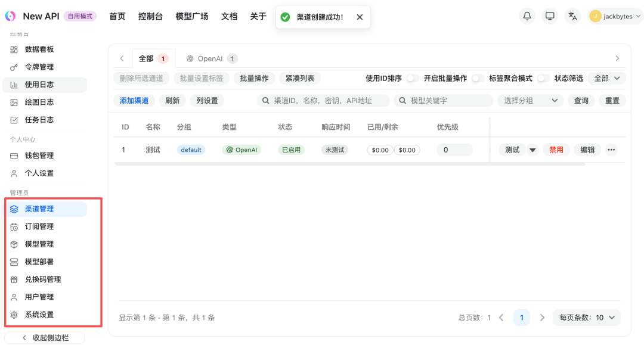Click the 批量操作 button
The width and height of the screenshot is (644, 345).
click(x=254, y=78)
